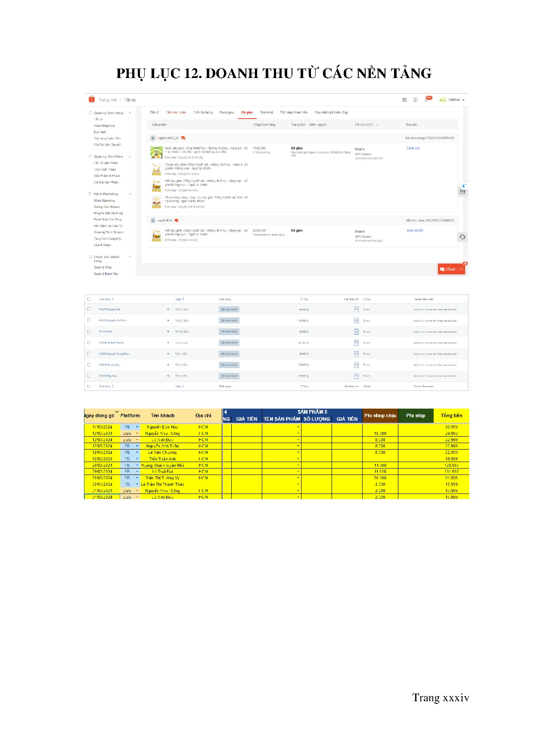
Task: Check the select-all box in order table header
Action: 89,299
